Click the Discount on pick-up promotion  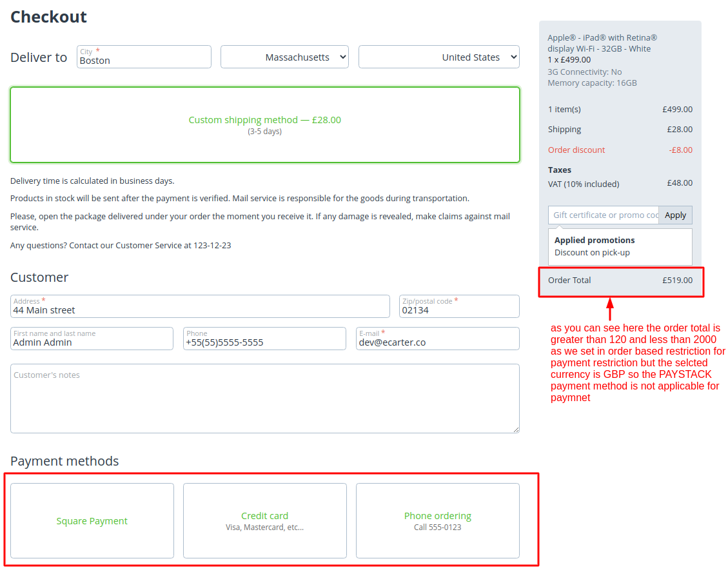pos(592,253)
